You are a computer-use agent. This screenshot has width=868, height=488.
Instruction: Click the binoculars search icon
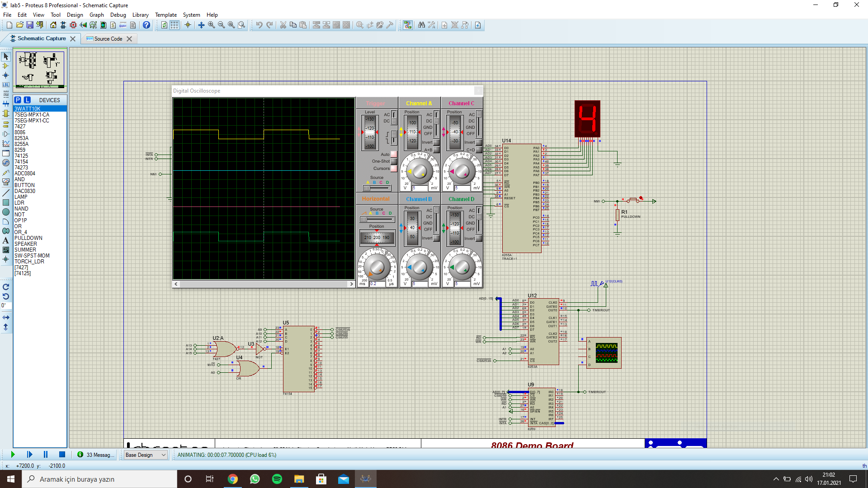[421, 25]
